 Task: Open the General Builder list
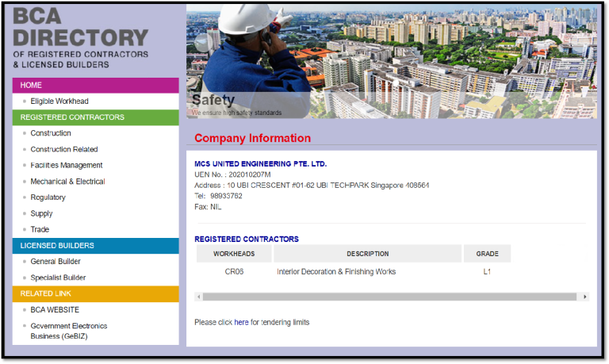56,262
